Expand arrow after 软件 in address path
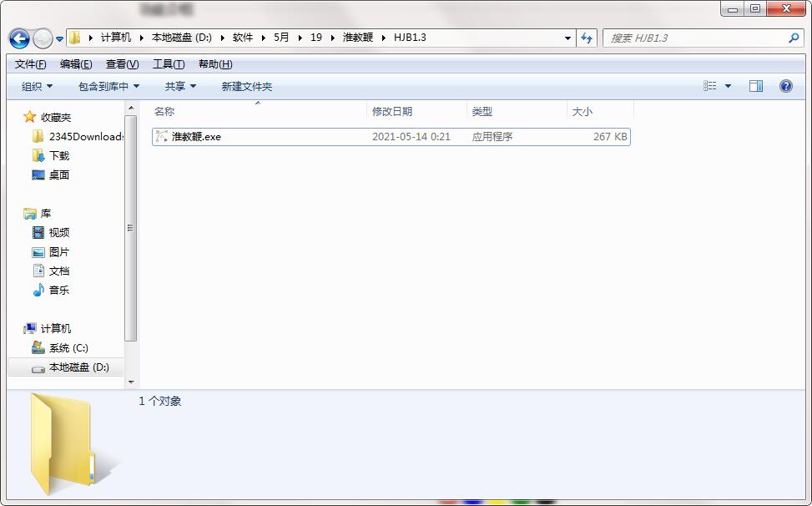This screenshot has height=506, width=812. click(x=264, y=38)
